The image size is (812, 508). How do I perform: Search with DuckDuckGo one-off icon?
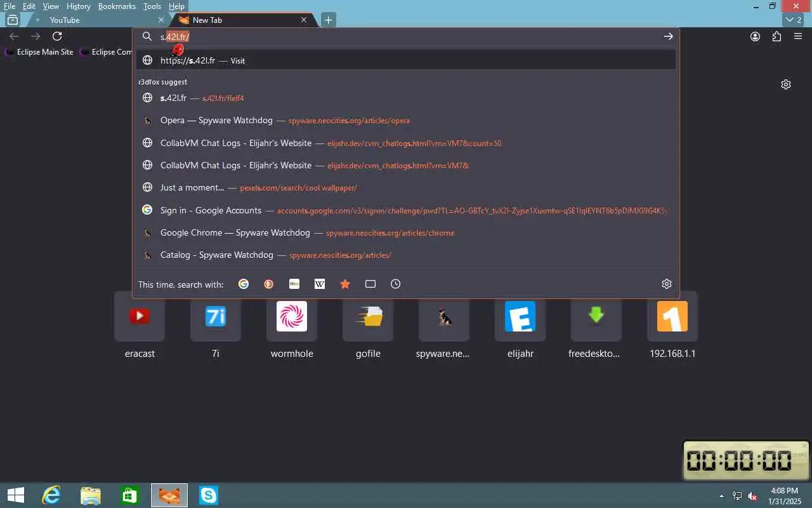(x=269, y=284)
